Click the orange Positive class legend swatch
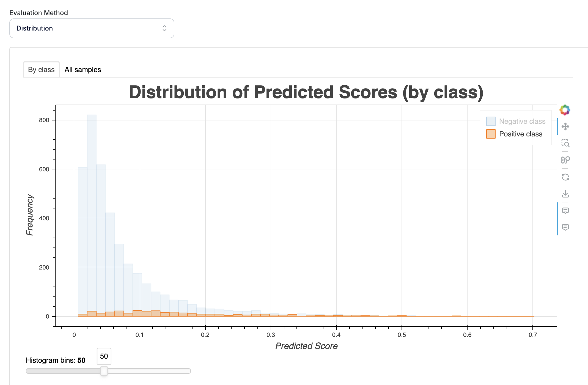Screen dimensions: 588x385 click(x=491, y=134)
